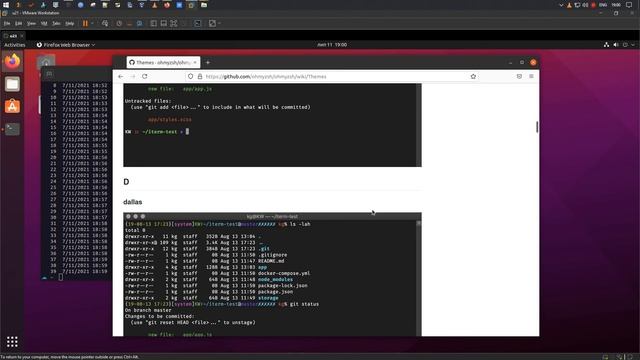Click the console view icon in VMware toolbar
The width and height of the screenshot is (640, 360).
coord(198,23)
